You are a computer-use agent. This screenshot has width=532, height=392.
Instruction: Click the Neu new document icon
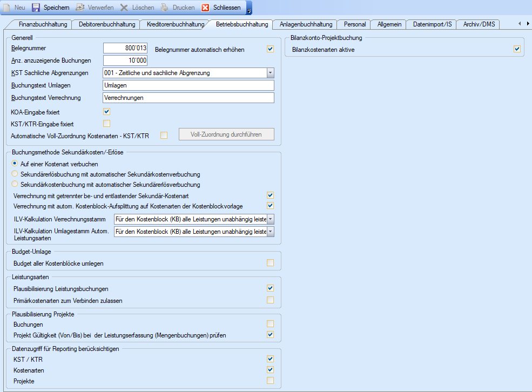click(6, 8)
